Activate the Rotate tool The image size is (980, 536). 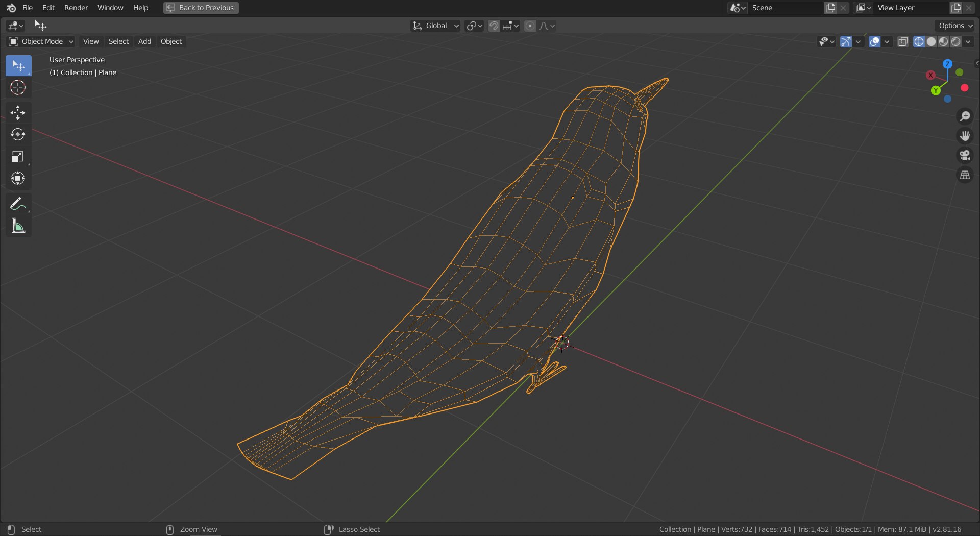coord(18,135)
